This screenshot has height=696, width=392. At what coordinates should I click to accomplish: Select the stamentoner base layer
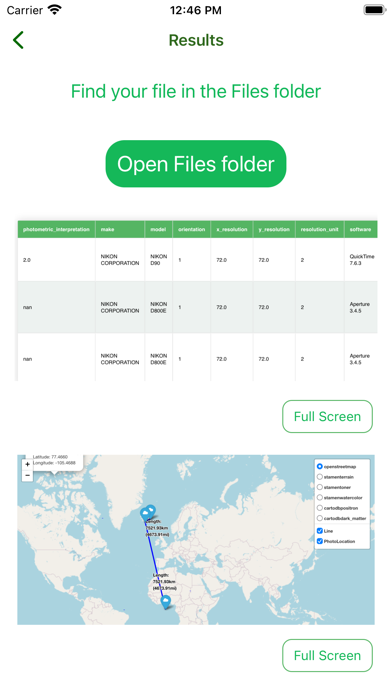coord(320,487)
